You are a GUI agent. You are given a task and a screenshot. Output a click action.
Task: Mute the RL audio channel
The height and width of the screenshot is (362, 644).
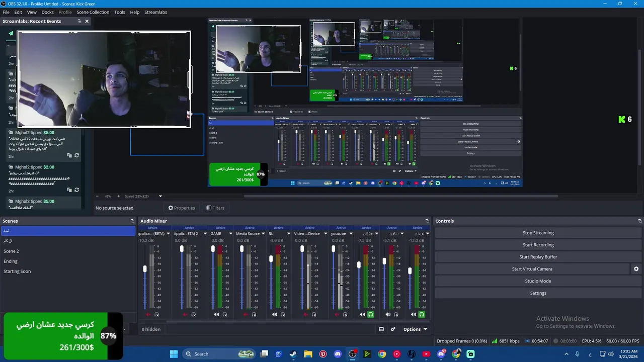coord(275,315)
